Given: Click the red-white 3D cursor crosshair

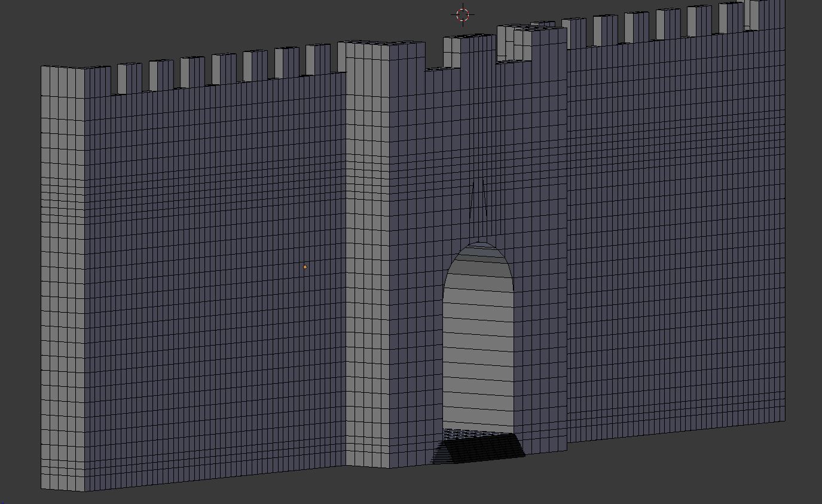Looking at the screenshot, I should [x=463, y=15].
